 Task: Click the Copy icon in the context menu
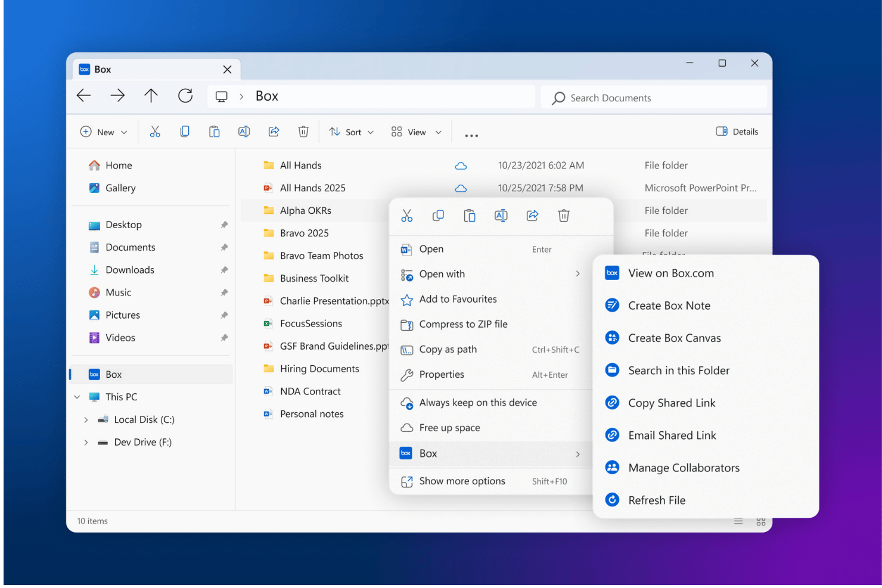(438, 216)
